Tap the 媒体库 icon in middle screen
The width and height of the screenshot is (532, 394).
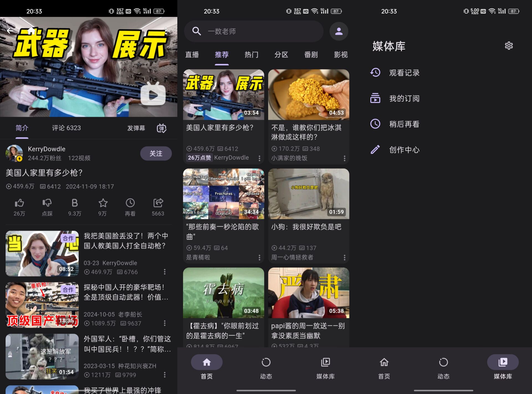[x=326, y=362]
